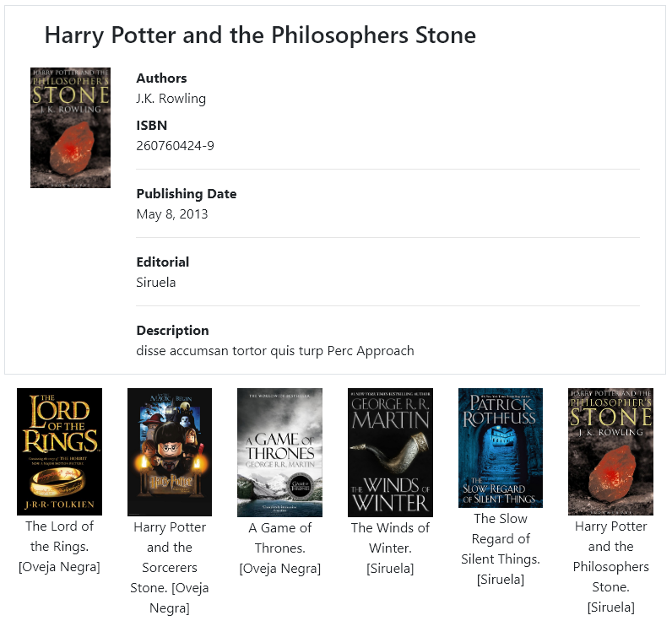This screenshot has width=672, height=637.
Task: Click the publishing date May 8, 2013
Action: (172, 214)
